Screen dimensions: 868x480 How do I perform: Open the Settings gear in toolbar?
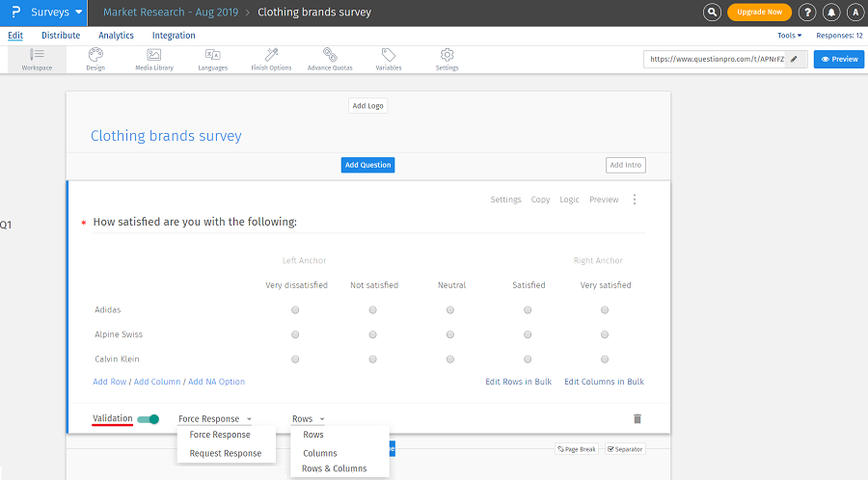tap(447, 56)
